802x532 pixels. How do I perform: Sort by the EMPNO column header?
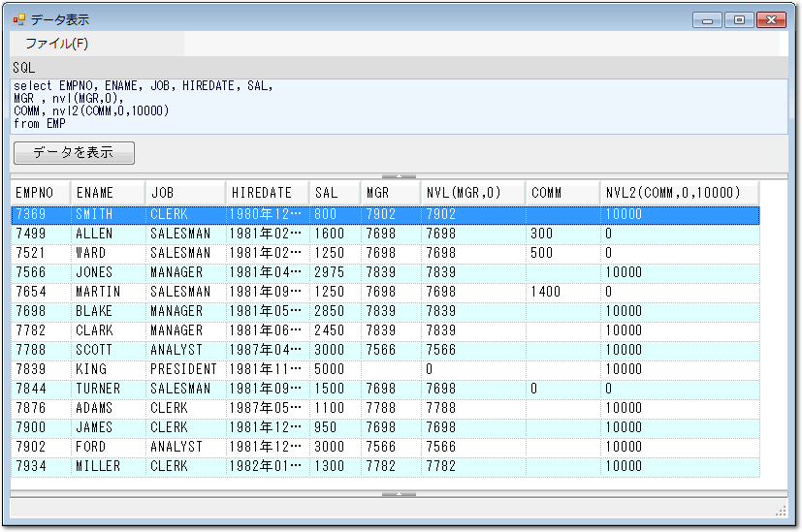click(x=41, y=193)
